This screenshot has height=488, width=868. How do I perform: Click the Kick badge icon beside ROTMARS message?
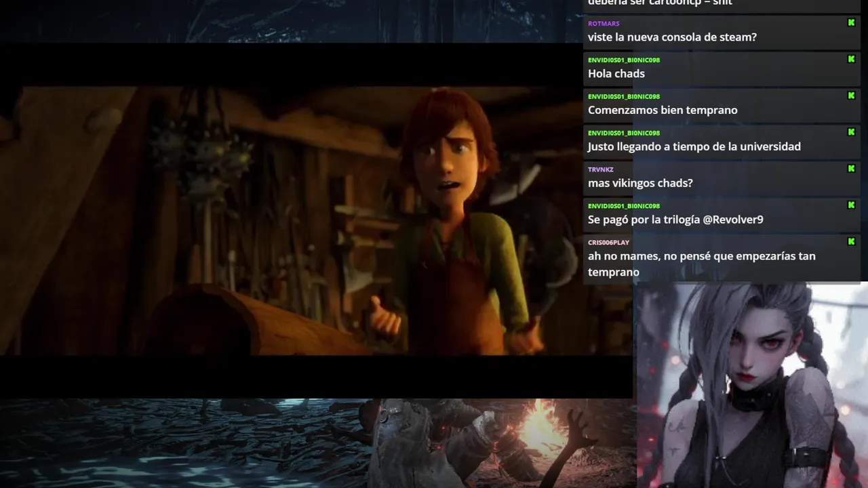pyautogui.click(x=851, y=23)
